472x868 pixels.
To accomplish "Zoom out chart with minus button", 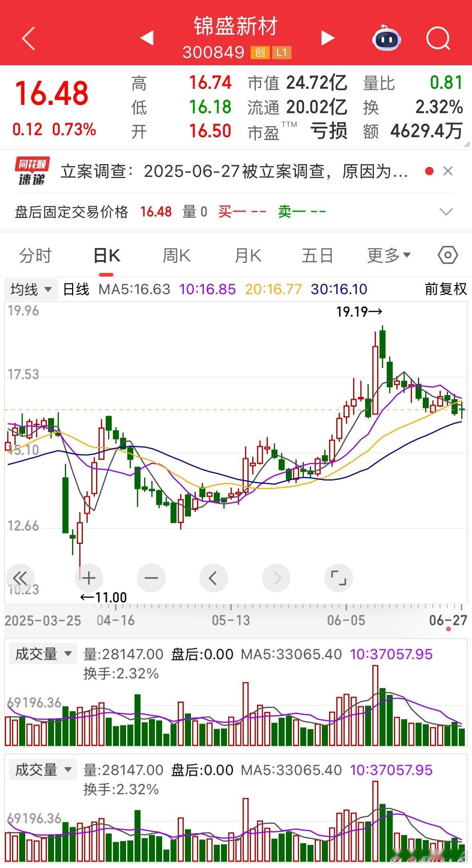I will 151,578.
